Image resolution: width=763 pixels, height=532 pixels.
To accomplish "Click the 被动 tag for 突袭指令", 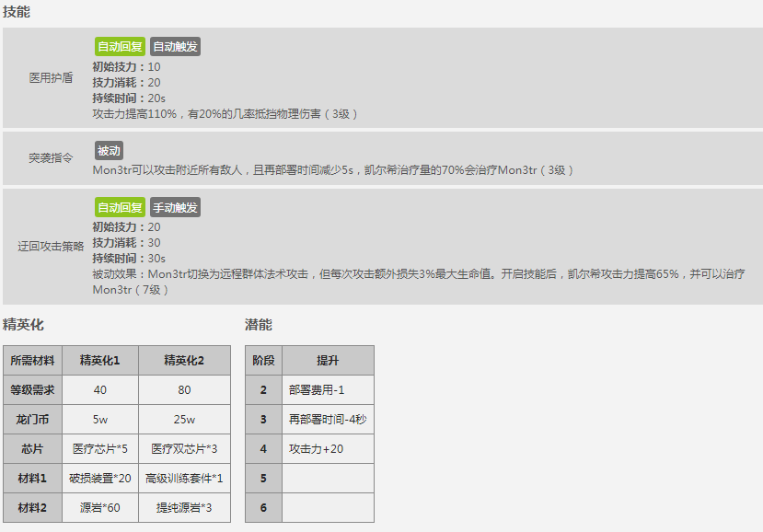I will tap(109, 150).
